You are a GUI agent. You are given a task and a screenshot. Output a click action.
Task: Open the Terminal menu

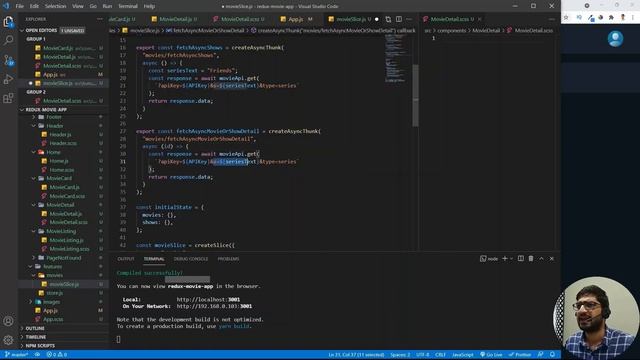coord(128,6)
